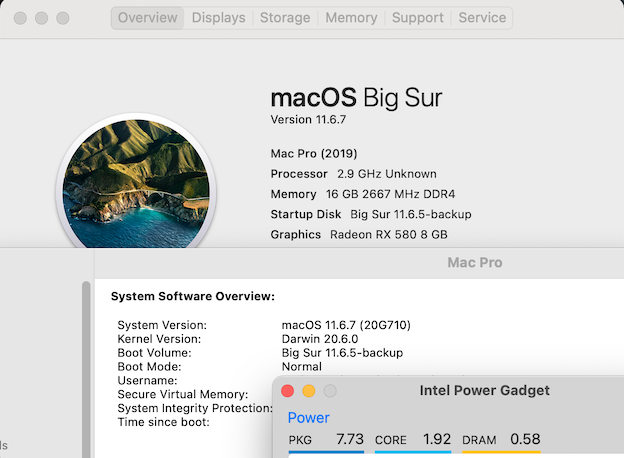Click the zoom button in About This Mac
This screenshot has width=624, height=458.
(x=62, y=18)
